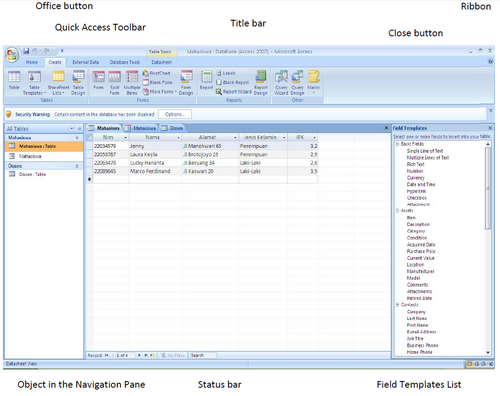
Task: Switch to the External Data ribbon tab
Action: click(86, 62)
